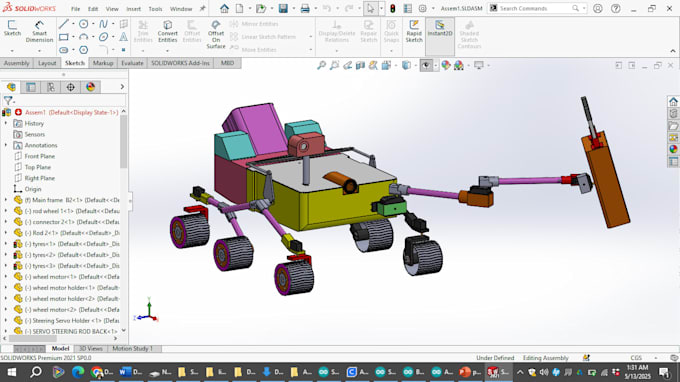Click the feature tree vertical scrollbar
This screenshot has width=680, height=382.
pyautogui.click(x=124, y=142)
